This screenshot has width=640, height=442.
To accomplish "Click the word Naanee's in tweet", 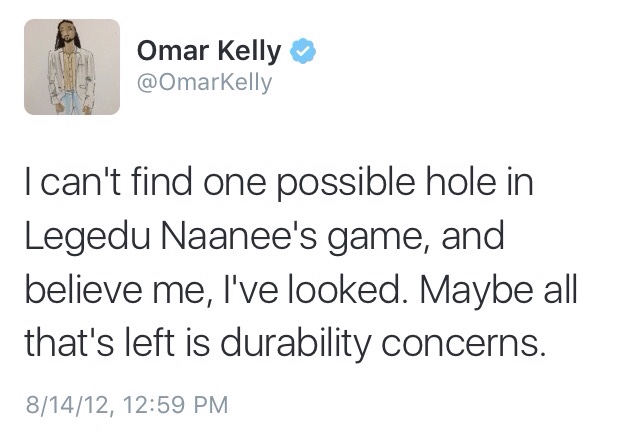I will pyautogui.click(x=239, y=236).
